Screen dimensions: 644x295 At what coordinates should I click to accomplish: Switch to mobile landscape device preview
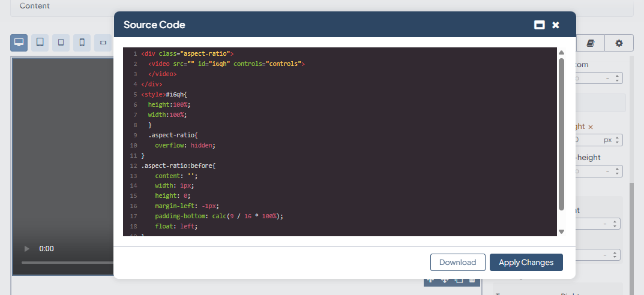pos(103,43)
